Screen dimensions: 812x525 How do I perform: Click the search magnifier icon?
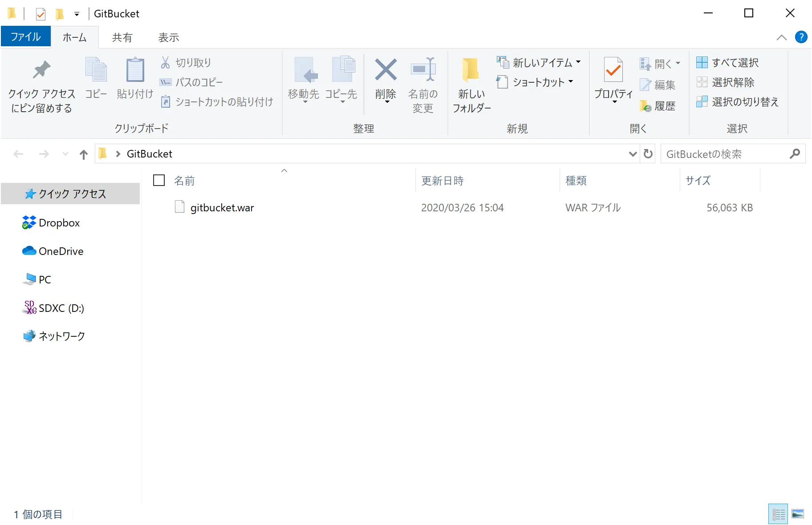click(x=795, y=154)
